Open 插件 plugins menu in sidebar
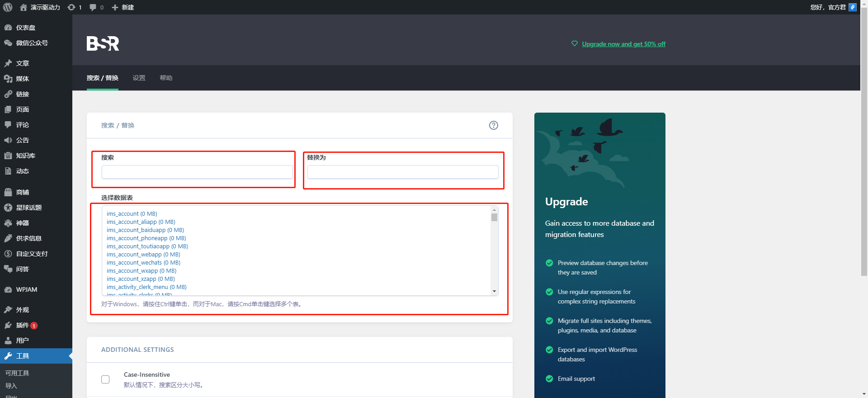The image size is (868, 398). tap(22, 325)
